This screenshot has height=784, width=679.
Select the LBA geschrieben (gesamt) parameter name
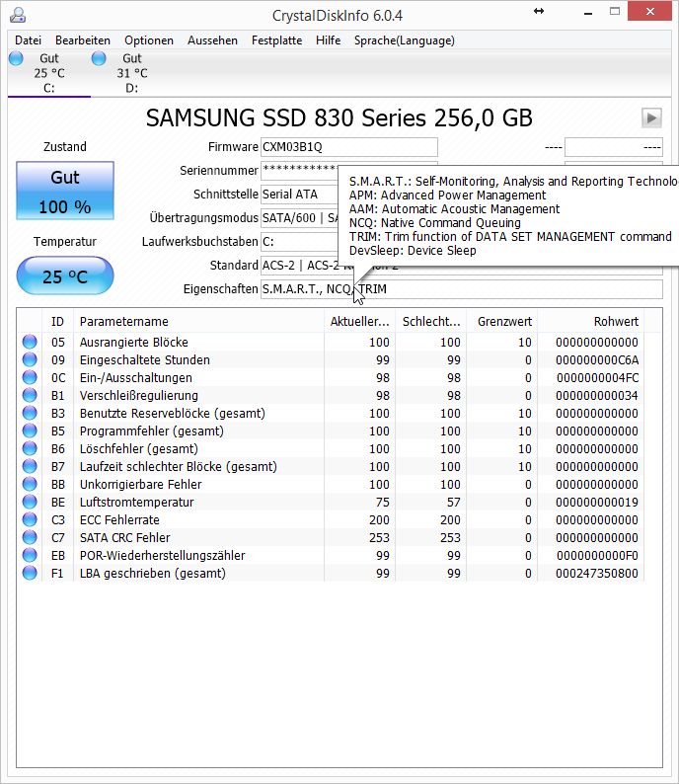pyautogui.click(x=153, y=573)
